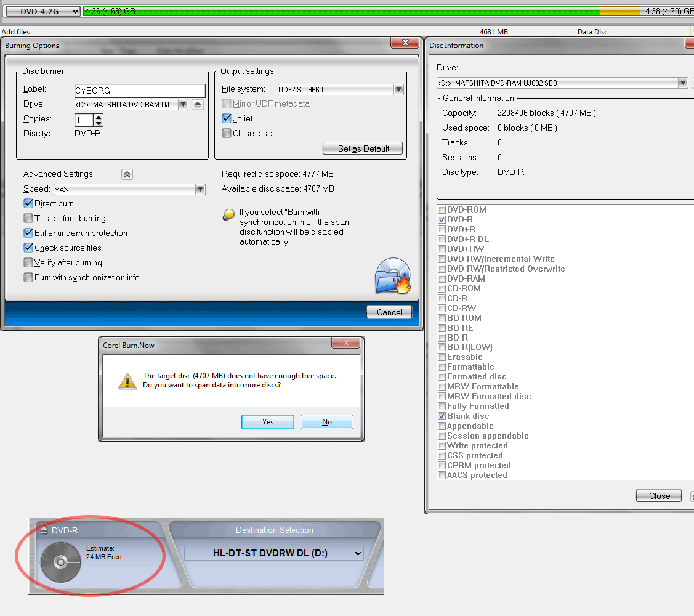The image size is (694, 616).
Task: Close the Burning Options window
Action: tap(405, 43)
